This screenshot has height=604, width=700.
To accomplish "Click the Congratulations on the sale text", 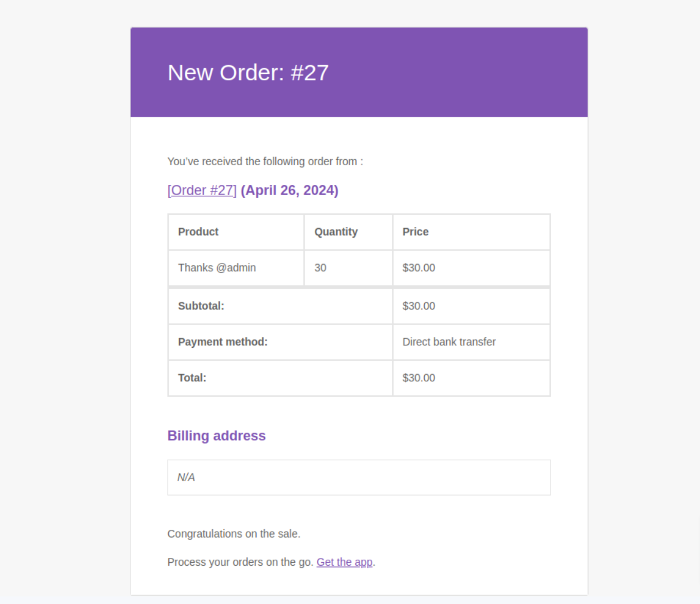I will pos(233,533).
